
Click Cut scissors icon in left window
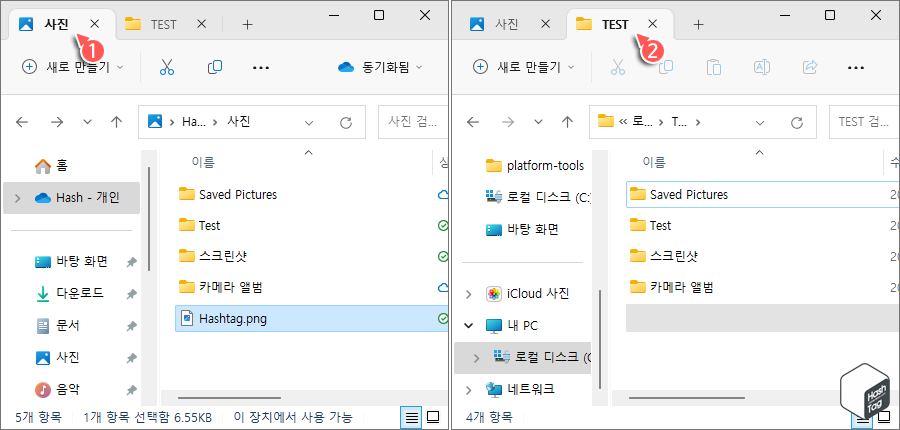click(x=166, y=67)
